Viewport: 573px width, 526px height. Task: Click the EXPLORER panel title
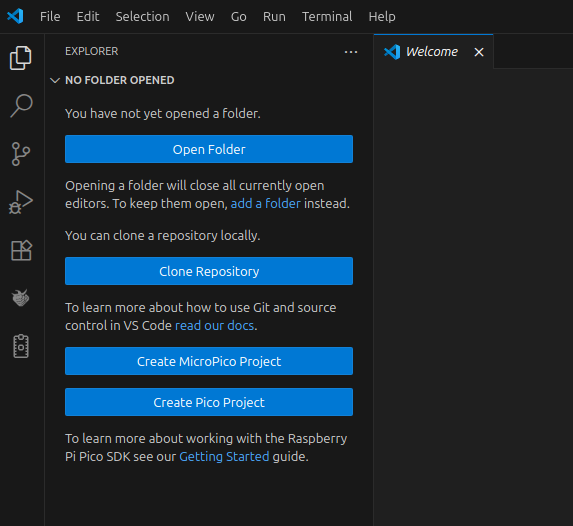point(92,51)
